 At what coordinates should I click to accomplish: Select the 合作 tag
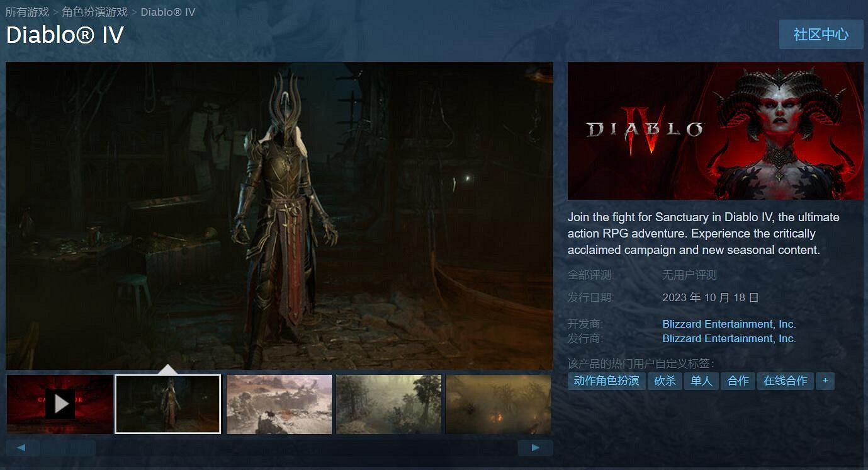tap(738, 381)
